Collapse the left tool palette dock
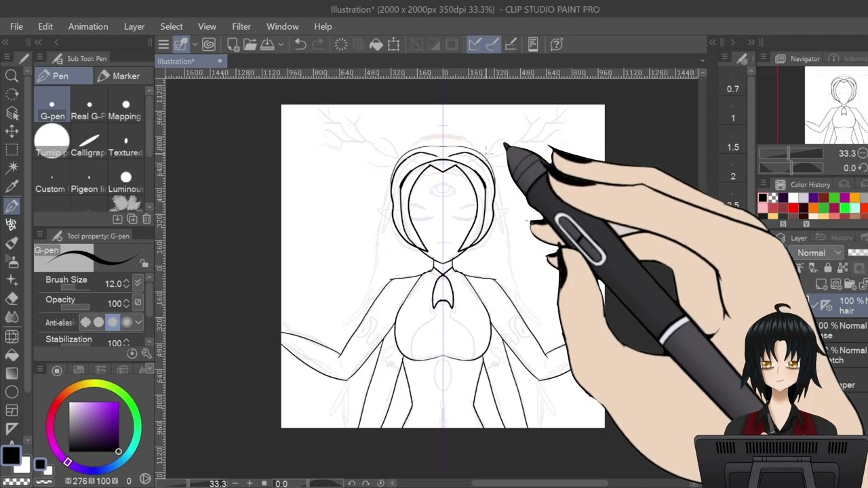 pos(7,42)
